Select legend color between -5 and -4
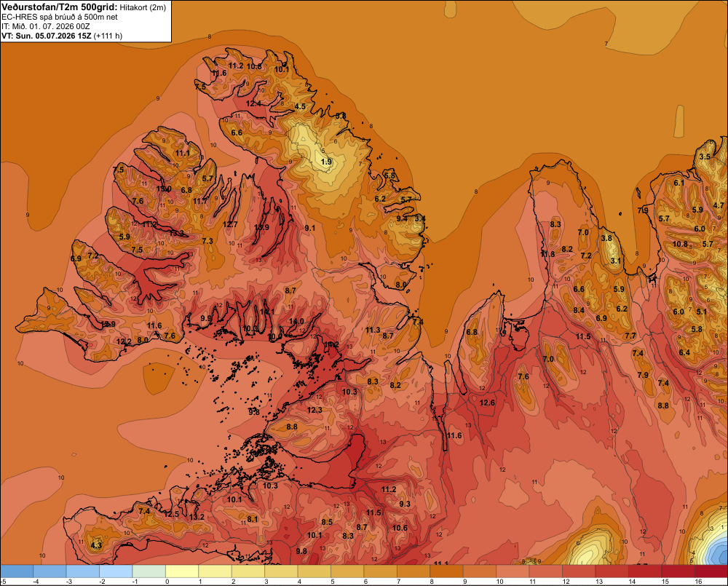Screen dimensions: 728x586 click(17, 571)
